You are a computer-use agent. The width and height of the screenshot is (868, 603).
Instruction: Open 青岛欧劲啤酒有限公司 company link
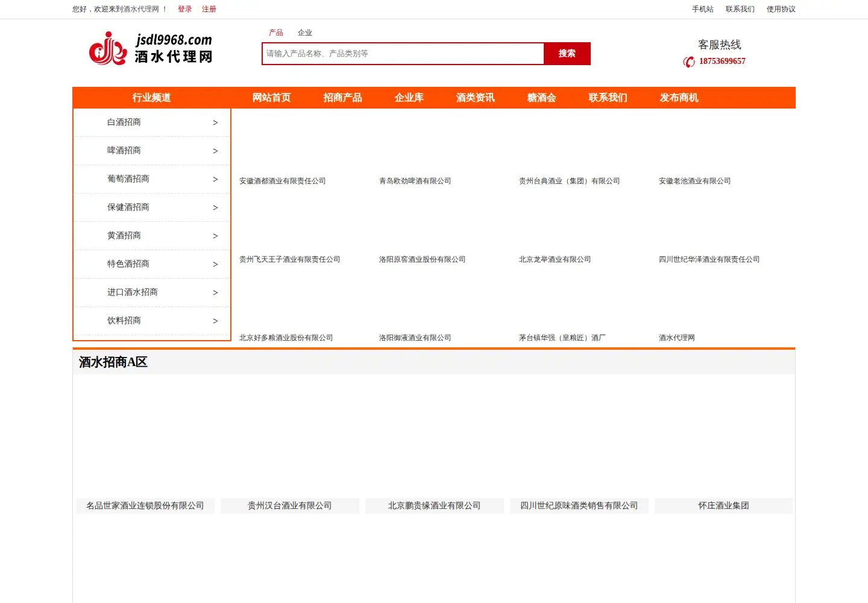tap(415, 181)
